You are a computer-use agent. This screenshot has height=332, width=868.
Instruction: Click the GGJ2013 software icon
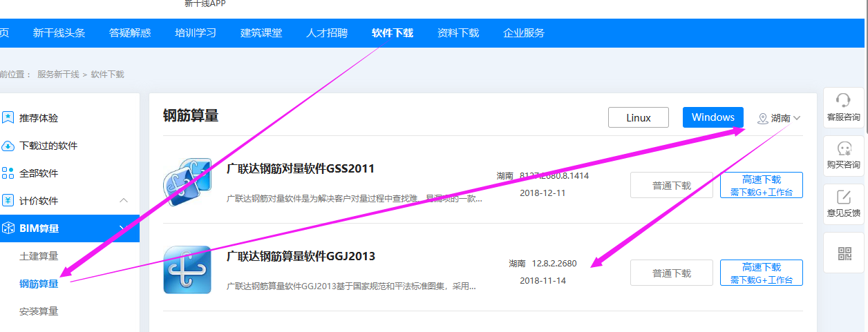click(187, 270)
